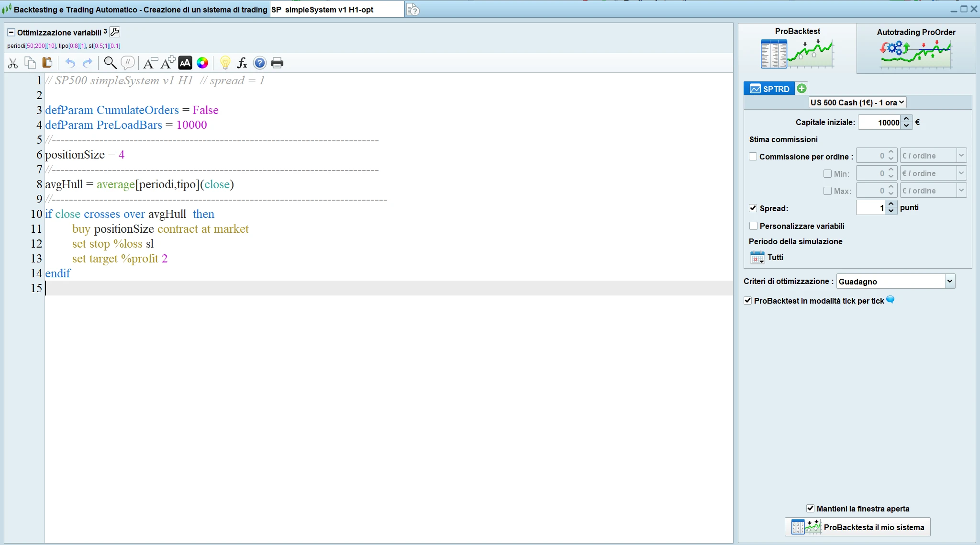Switch to the ProBacktest tab
The height and width of the screenshot is (545, 980).
797,48
